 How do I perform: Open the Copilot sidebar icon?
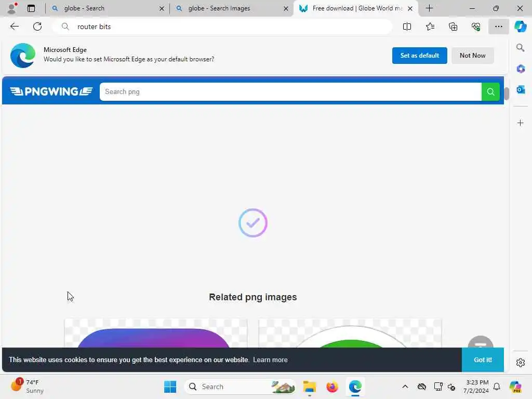[520, 26]
